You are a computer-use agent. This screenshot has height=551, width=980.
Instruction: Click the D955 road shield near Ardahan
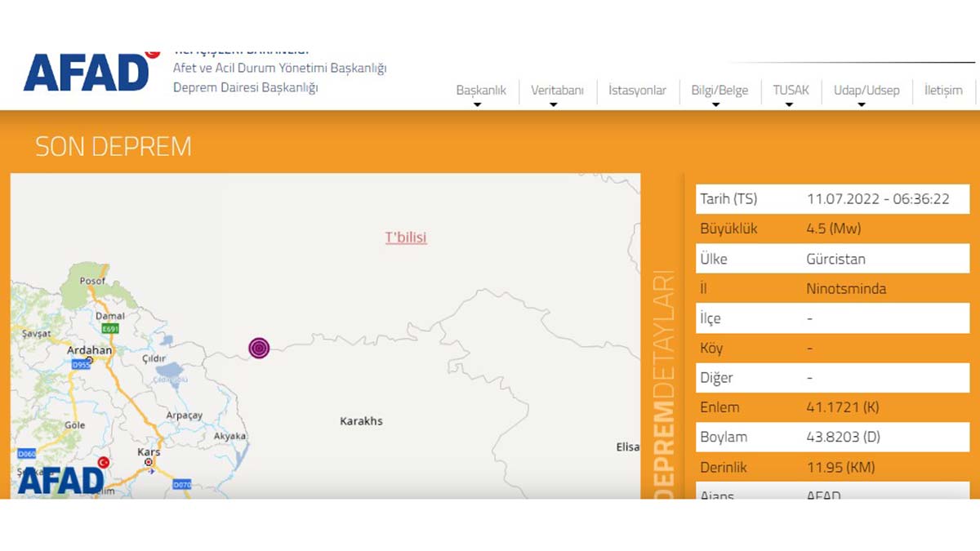[x=81, y=366]
